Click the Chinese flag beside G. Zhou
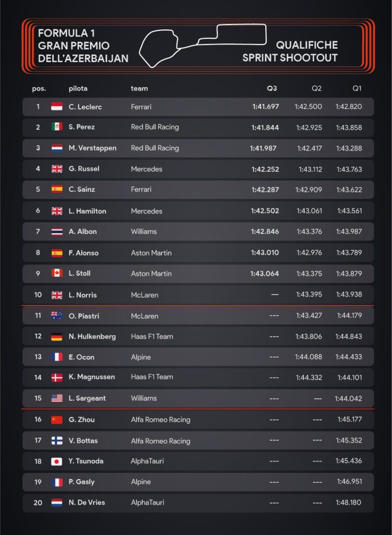 pos(56,420)
